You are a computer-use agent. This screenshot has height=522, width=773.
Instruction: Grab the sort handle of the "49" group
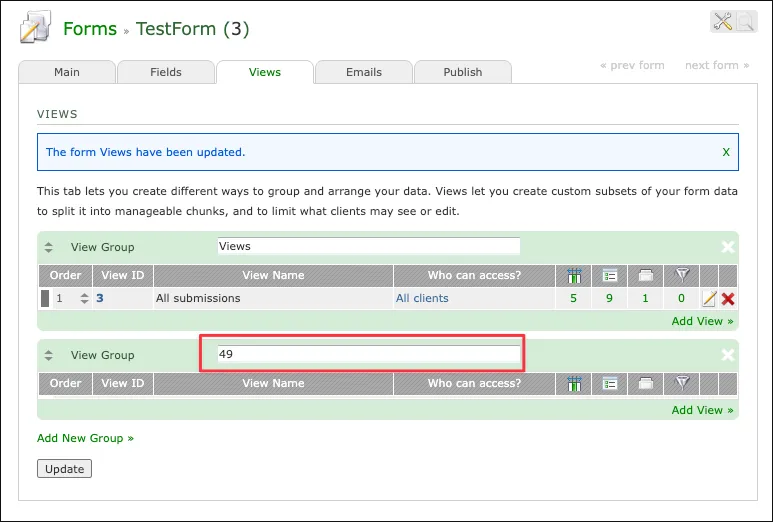[x=47, y=355]
